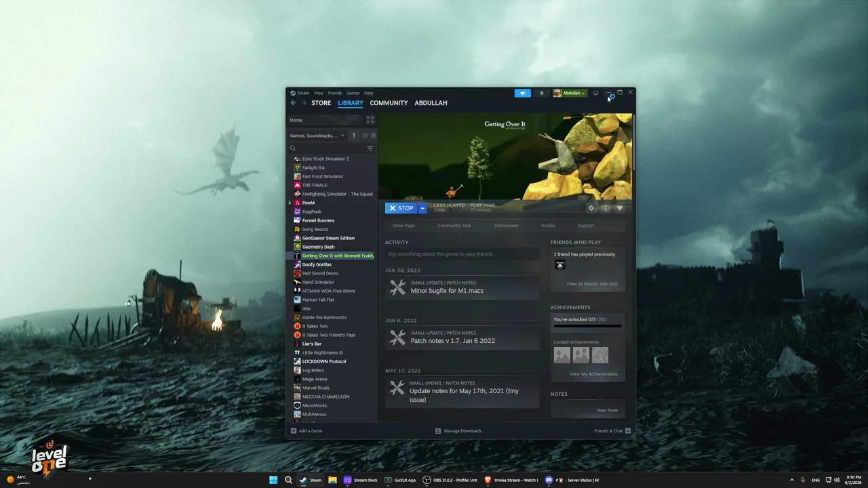Click the Euro Truck Simulator 2 icon
This screenshot has width=868, height=488.
point(297,159)
